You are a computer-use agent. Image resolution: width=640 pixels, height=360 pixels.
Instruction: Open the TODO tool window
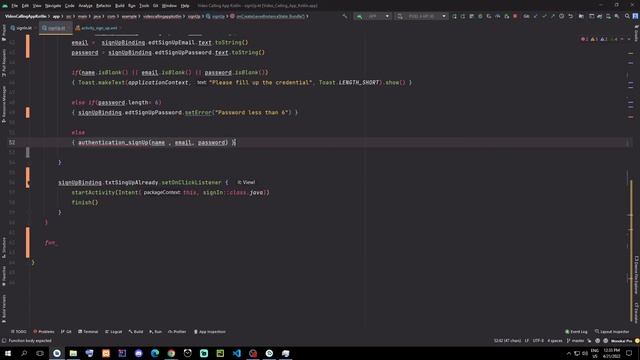19,332
